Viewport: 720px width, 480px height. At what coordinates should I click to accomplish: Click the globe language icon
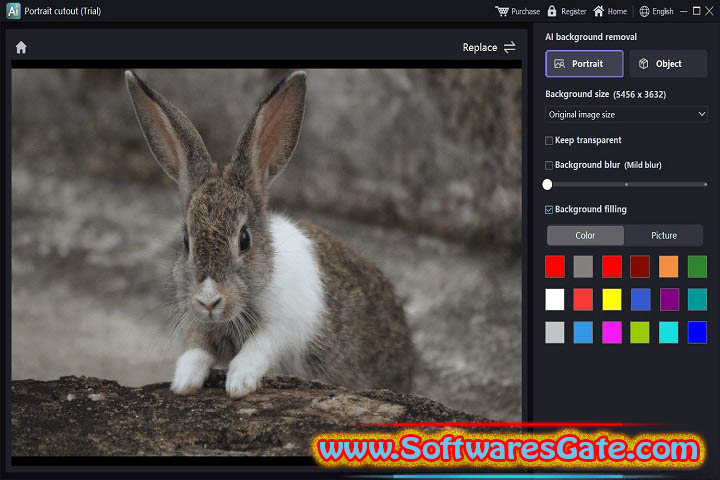(x=644, y=11)
